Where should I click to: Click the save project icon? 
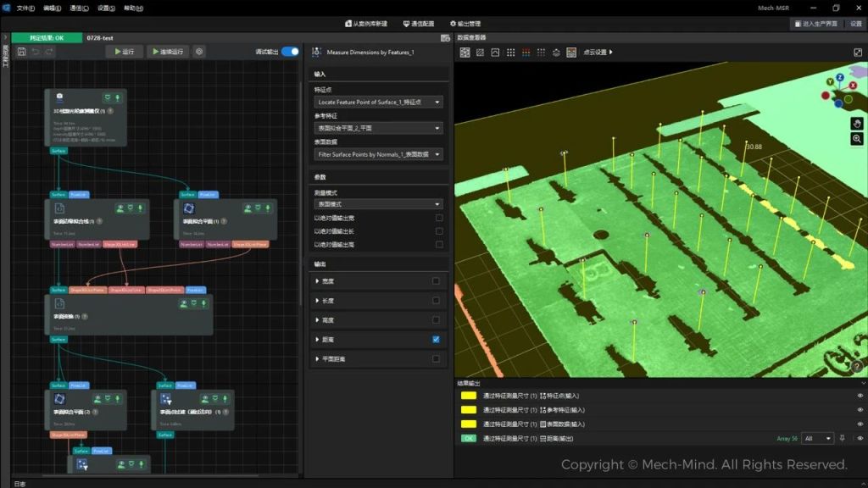pos(21,52)
